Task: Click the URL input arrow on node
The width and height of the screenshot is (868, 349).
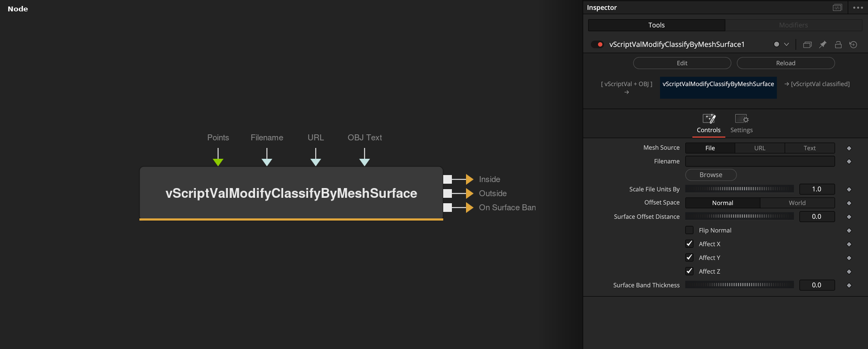Action: click(x=316, y=161)
